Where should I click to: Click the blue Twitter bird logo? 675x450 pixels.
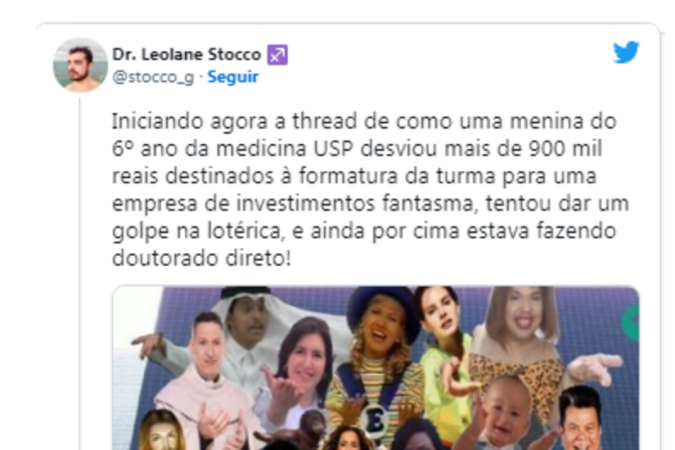coord(626,52)
